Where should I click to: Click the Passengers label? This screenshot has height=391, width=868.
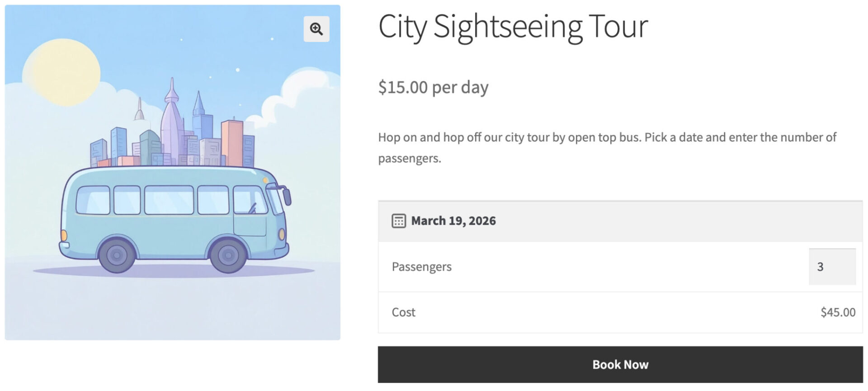click(421, 266)
